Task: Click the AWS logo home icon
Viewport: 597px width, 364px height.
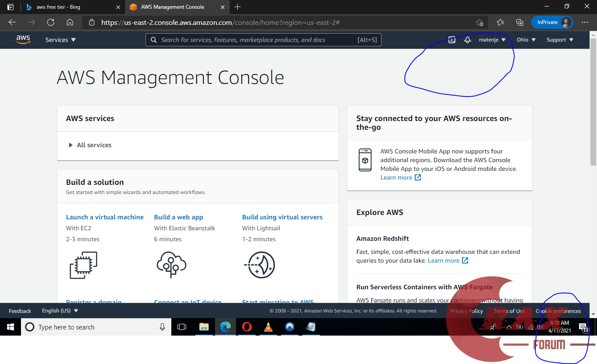Action: click(23, 40)
